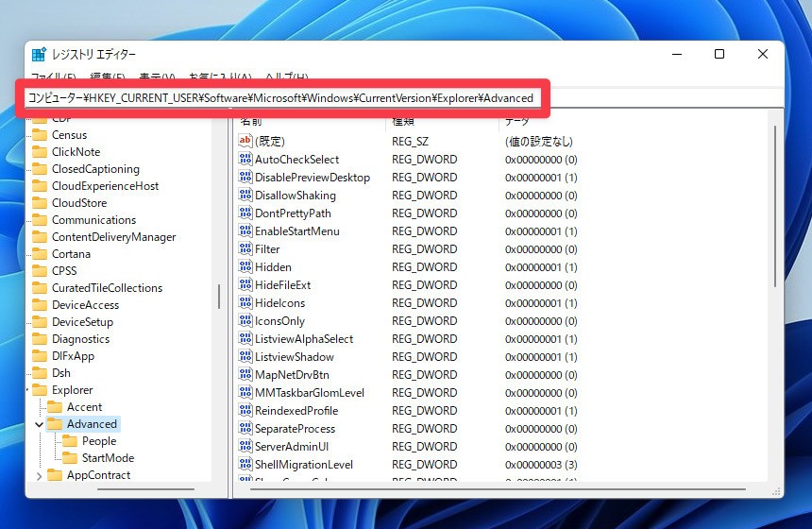The height and width of the screenshot is (529, 812).
Task: Click the folder icon of the StartMode subkey
Action: click(69, 458)
